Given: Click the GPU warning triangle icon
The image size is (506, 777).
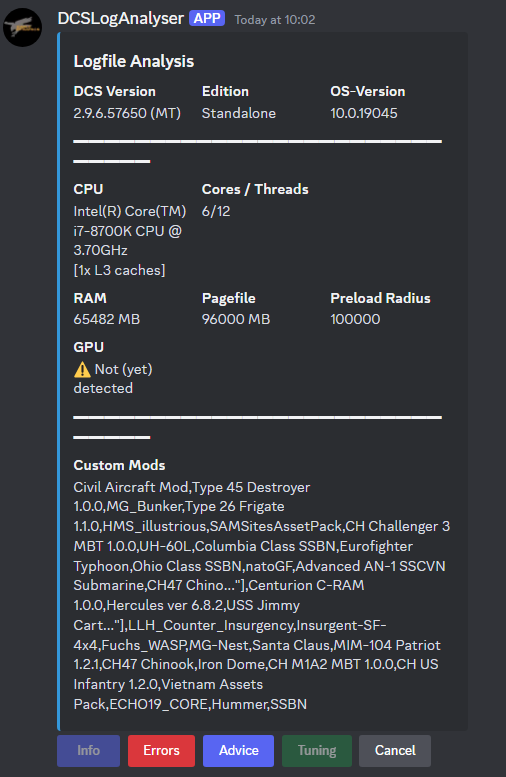Looking at the screenshot, I should click(82, 370).
